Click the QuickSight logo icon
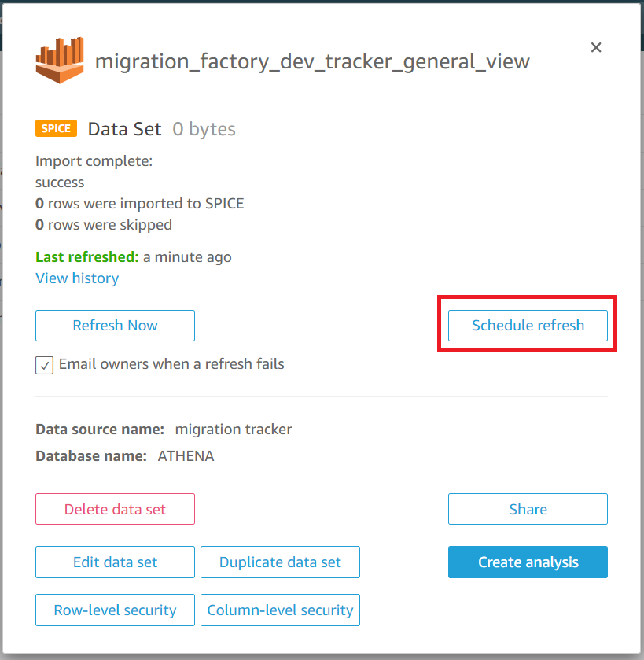This screenshot has height=660, width=644. coord(60,60)
